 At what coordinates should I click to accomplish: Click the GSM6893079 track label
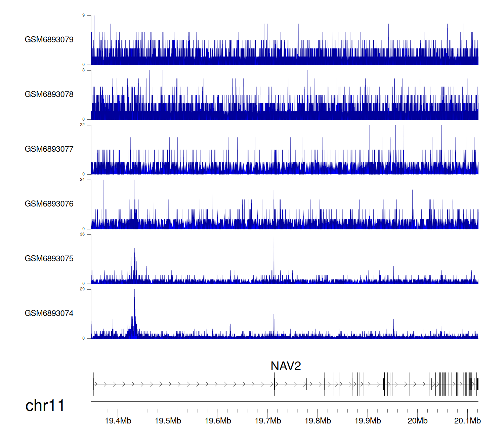[x=49, y=40]
